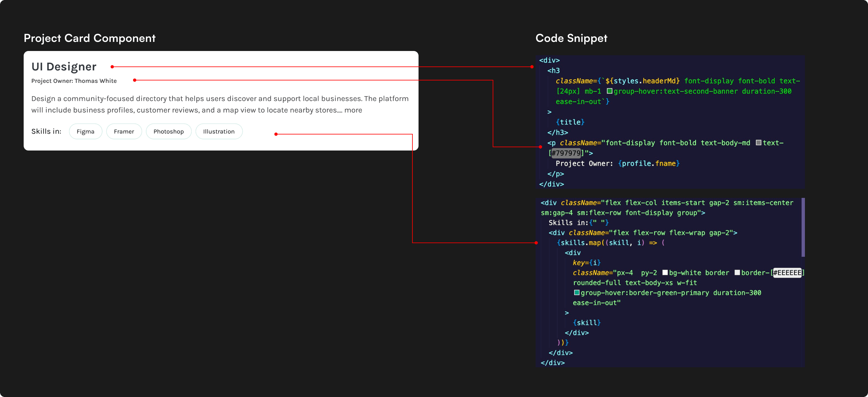Click teal swatch before group-hover:border-green-primary
The image size is (868, 397).
point(577,292)
